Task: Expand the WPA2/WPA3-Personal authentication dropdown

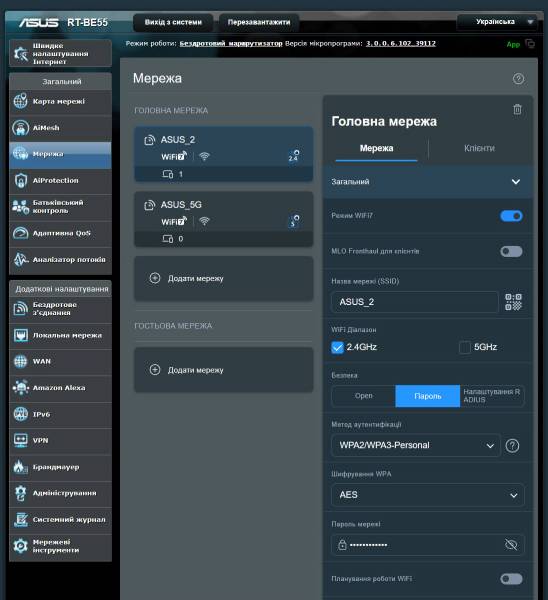Action: click(x=416, y=445)
